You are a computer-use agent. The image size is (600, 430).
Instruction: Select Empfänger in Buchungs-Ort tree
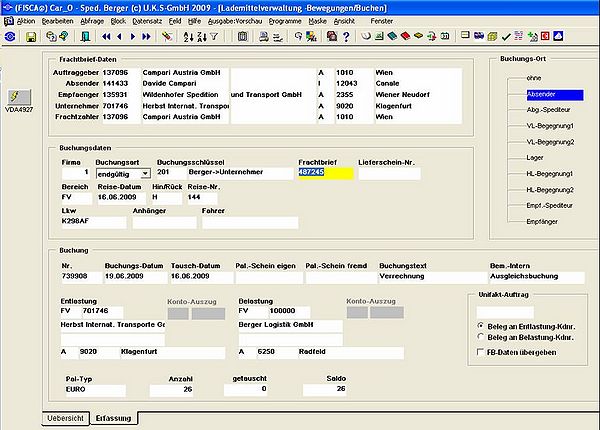tap(542, 222)
